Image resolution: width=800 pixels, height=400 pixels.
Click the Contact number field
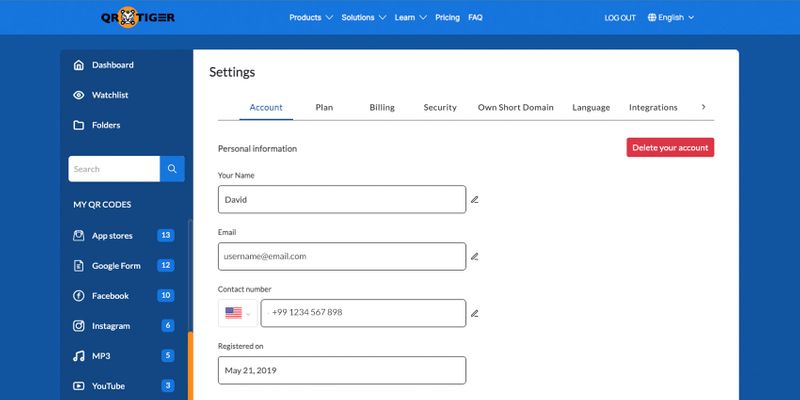coord(363,313)
